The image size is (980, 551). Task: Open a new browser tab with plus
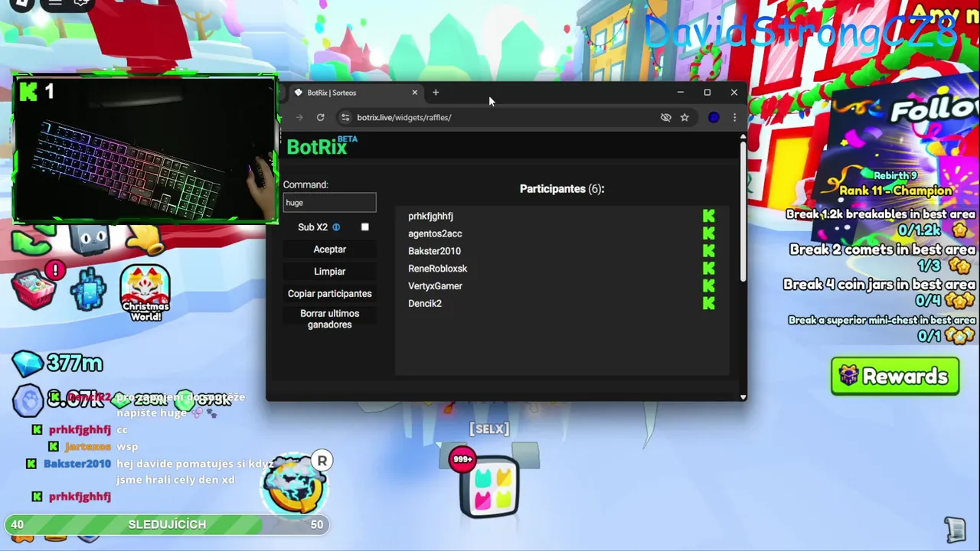[436, 93]
